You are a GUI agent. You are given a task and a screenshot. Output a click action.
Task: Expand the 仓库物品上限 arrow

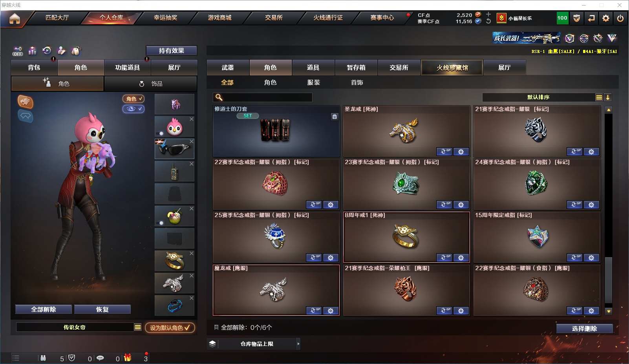coord(298,344)
